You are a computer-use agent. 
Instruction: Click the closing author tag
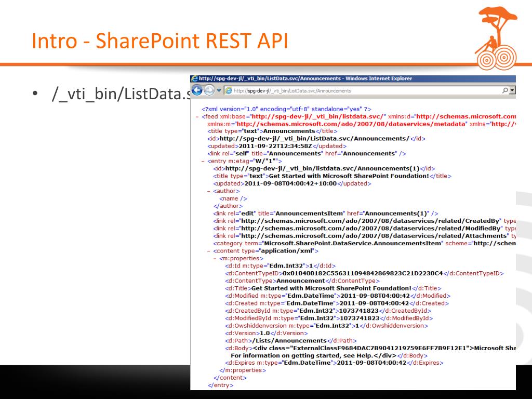coord(228,206)
